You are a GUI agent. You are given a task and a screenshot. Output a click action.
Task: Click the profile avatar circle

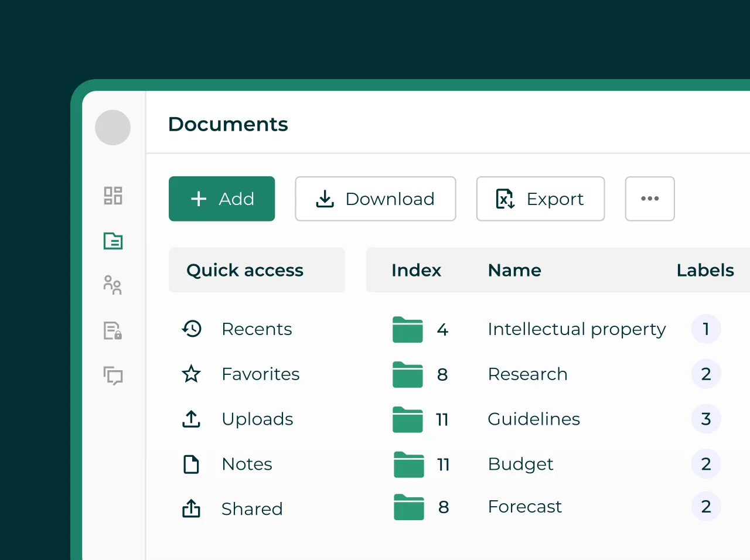click(x=112, y=127)
